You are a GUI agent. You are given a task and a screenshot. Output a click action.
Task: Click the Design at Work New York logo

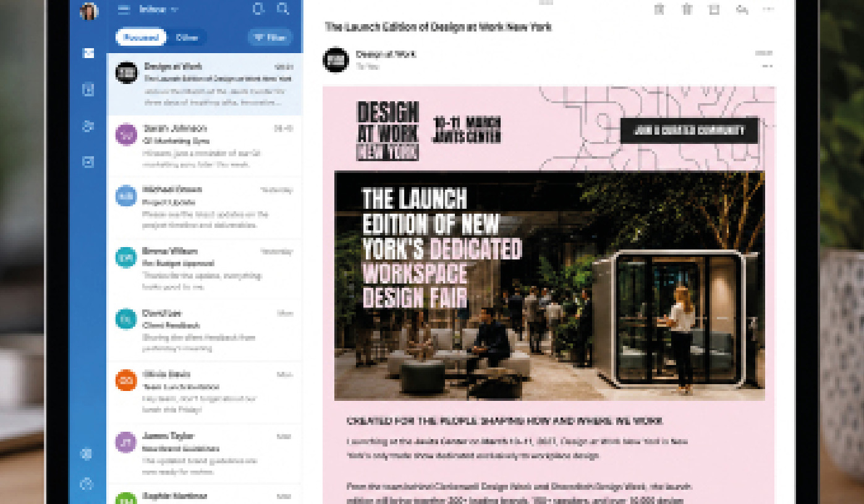(388, 130)
